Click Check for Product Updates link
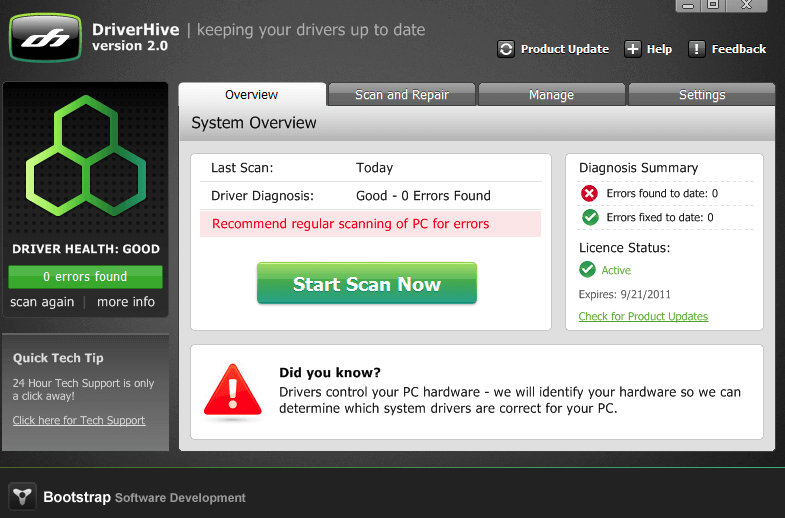This screenshot has width=785, height=518. tap(643, 316)
